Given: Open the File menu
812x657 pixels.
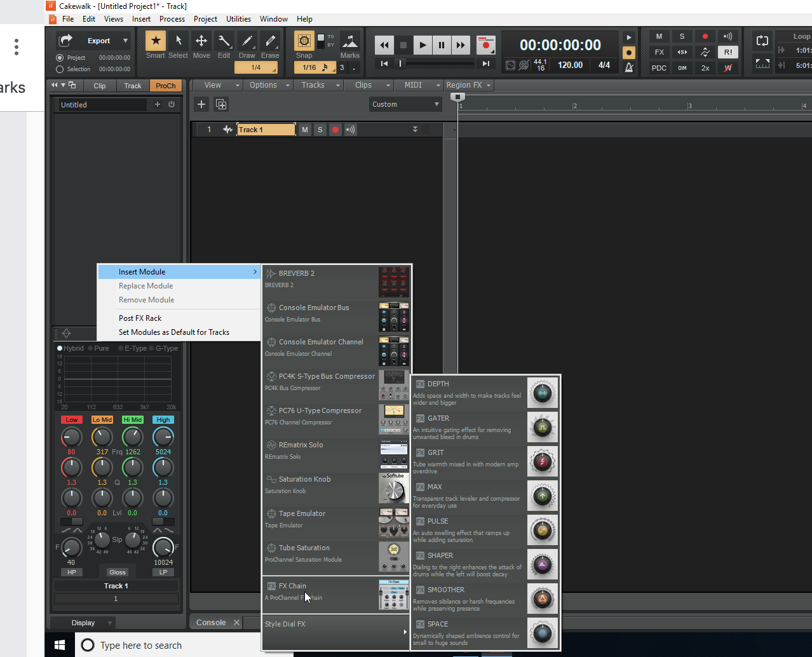Looking at the screenshot, I should [x=68, y=19].
